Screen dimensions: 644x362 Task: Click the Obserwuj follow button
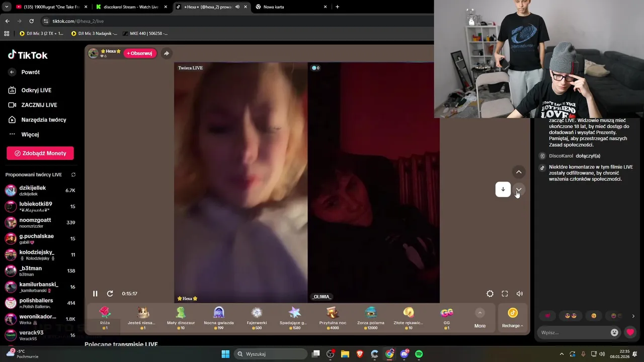(x=140, y=53)
